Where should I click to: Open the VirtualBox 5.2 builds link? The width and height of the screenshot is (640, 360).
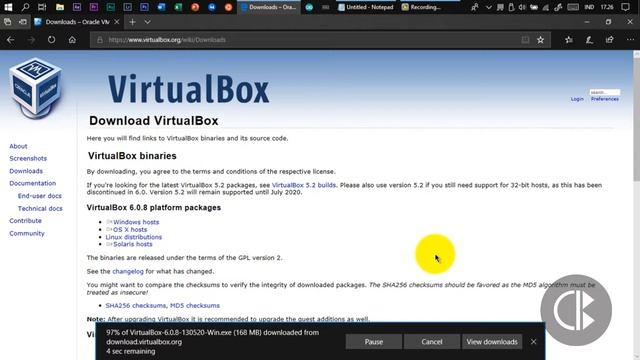[304, 185]
